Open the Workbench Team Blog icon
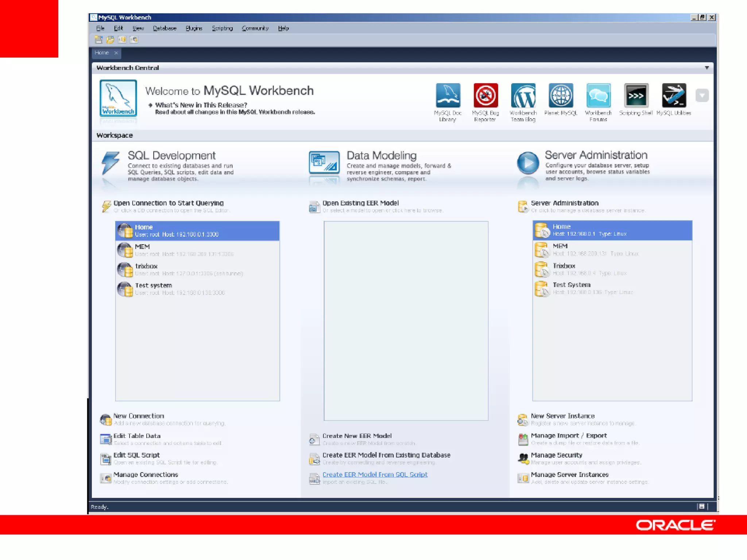Screen dimensions: 747x560 click(523, 96)
